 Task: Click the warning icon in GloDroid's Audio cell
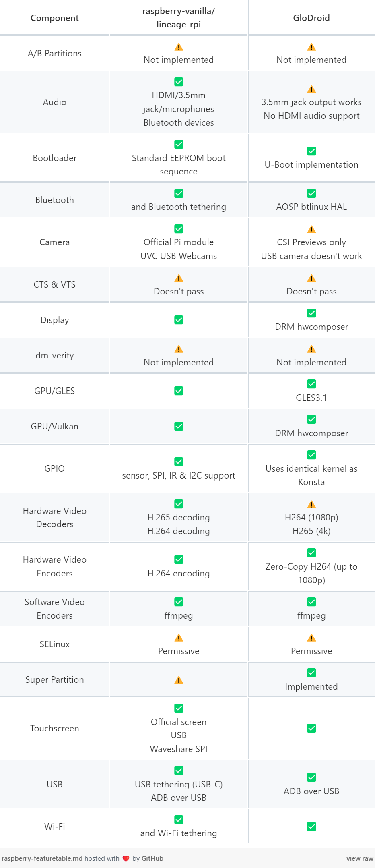pos(311,89)
